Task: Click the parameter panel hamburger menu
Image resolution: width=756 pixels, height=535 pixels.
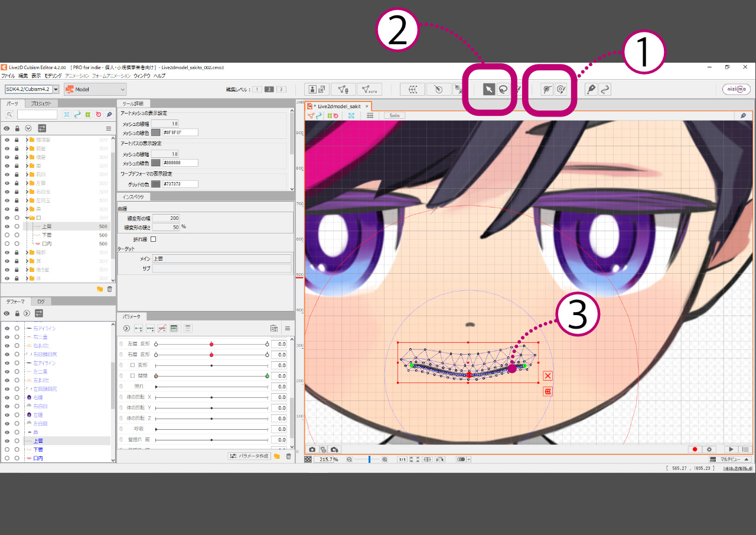Action: point(288,328)
